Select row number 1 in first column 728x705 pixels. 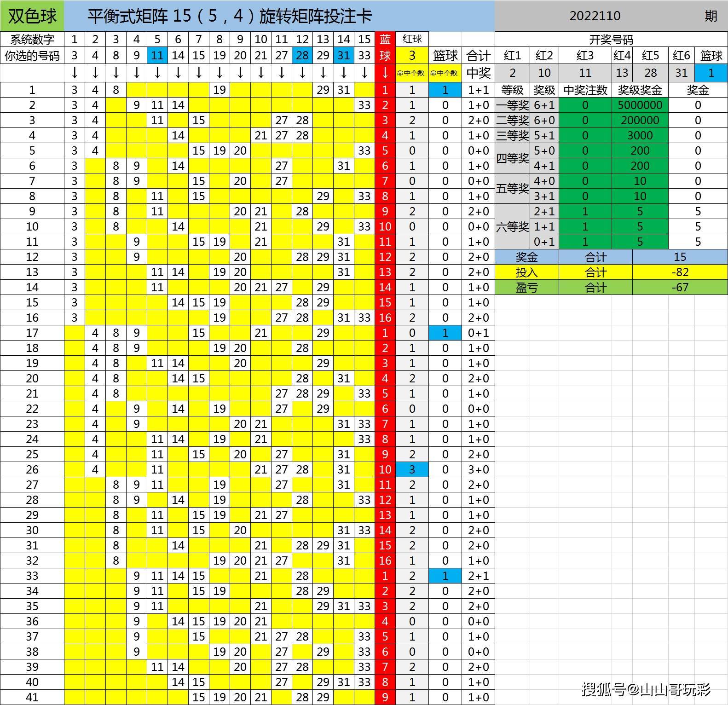click(x=32, y=90)
